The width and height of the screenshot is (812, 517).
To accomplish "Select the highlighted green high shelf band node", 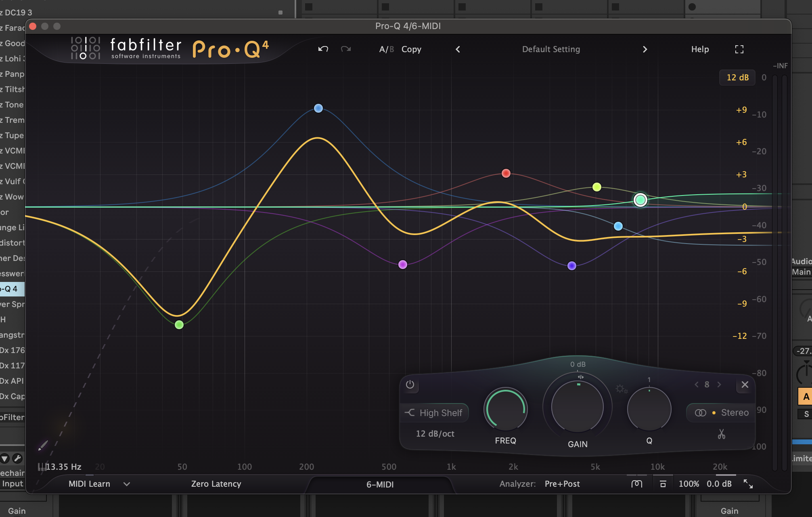I will pyautogui.click(x=640, y=200).
